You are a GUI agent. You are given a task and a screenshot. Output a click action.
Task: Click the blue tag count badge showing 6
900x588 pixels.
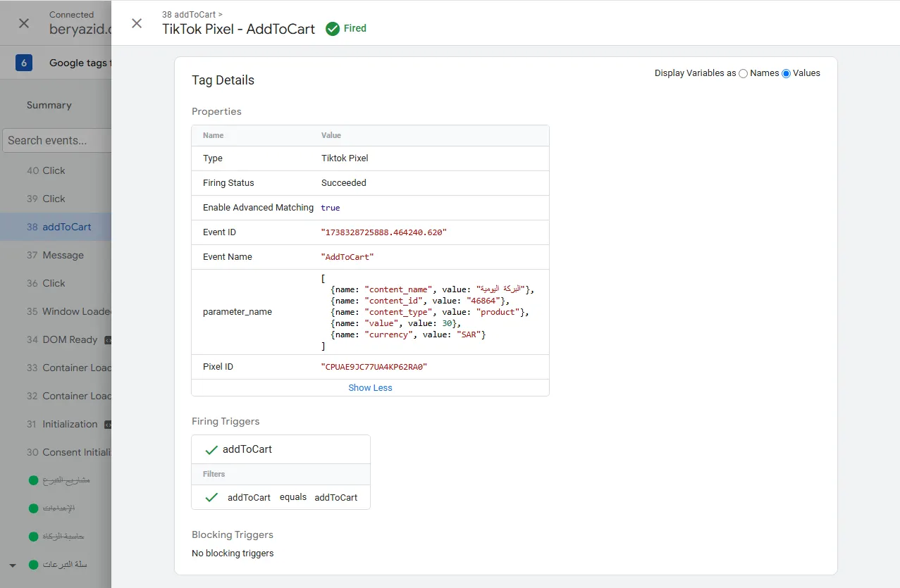click(24, 63)
